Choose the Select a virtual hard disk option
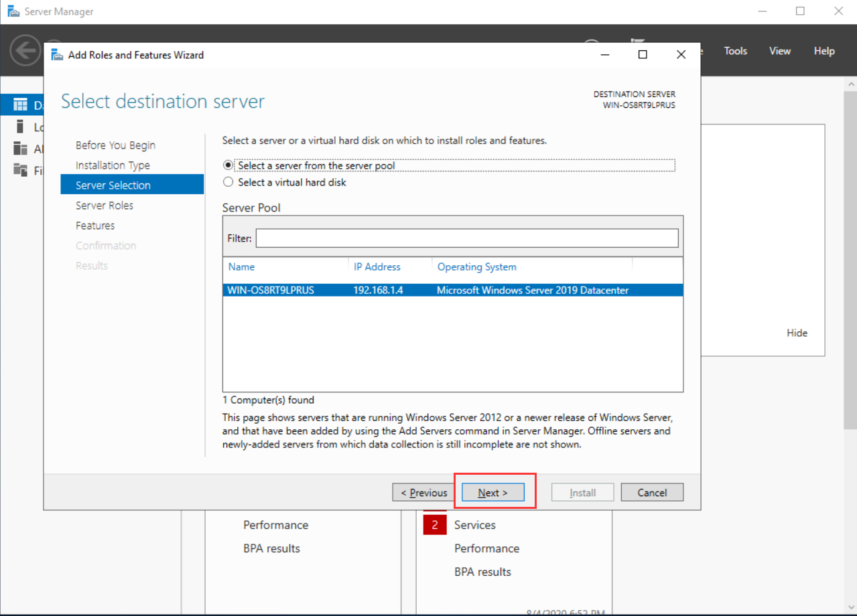The width and height of the screenshot is (857, 616). 228,182
